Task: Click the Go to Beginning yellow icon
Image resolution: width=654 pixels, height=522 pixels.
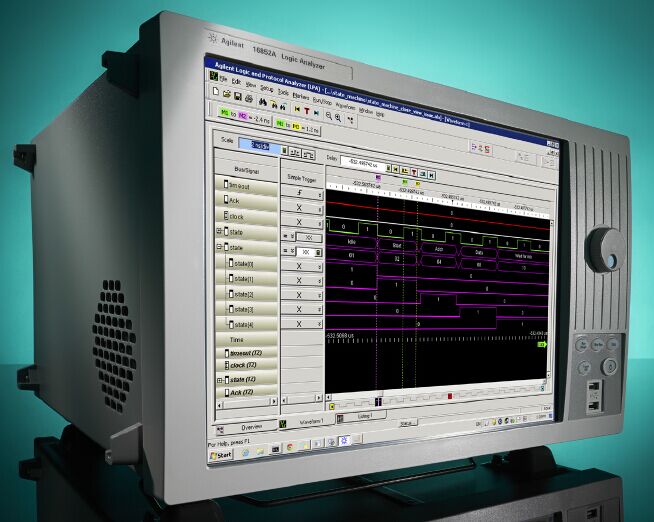Action: pos(297,109)
